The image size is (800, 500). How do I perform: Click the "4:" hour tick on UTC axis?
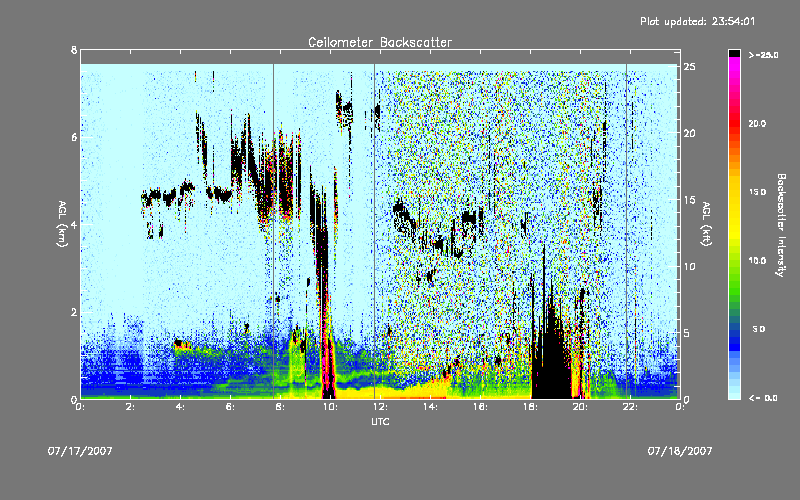[x=181, y=407]
